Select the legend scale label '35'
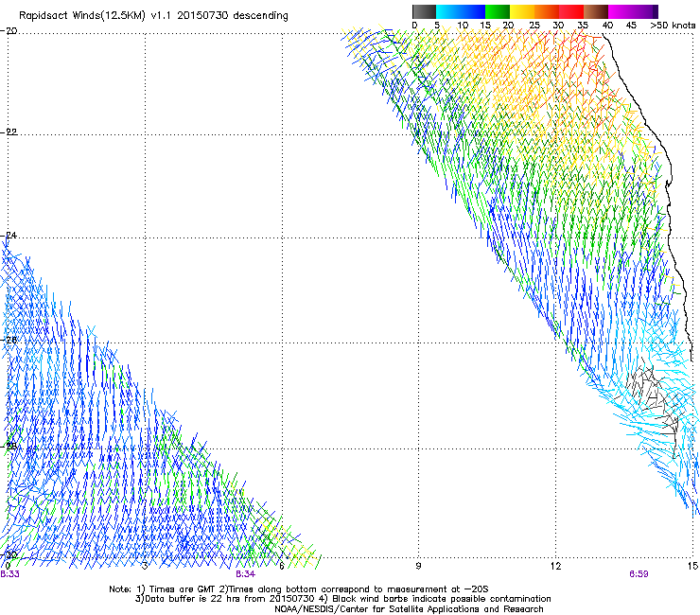 click(x=583, y=25)
